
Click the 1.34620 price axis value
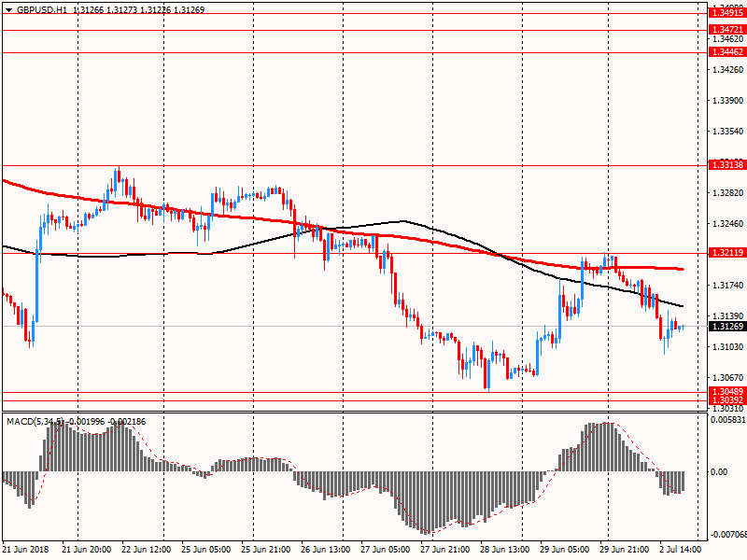click(728, 39)
